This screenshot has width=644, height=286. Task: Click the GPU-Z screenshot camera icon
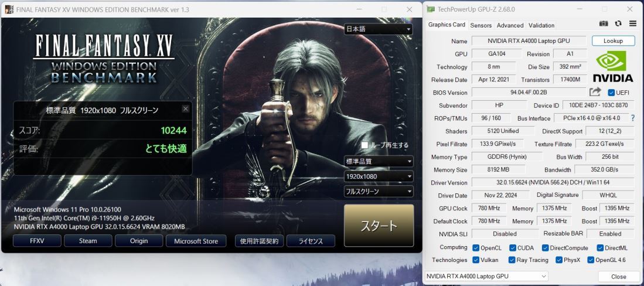(x=604, y=24)
